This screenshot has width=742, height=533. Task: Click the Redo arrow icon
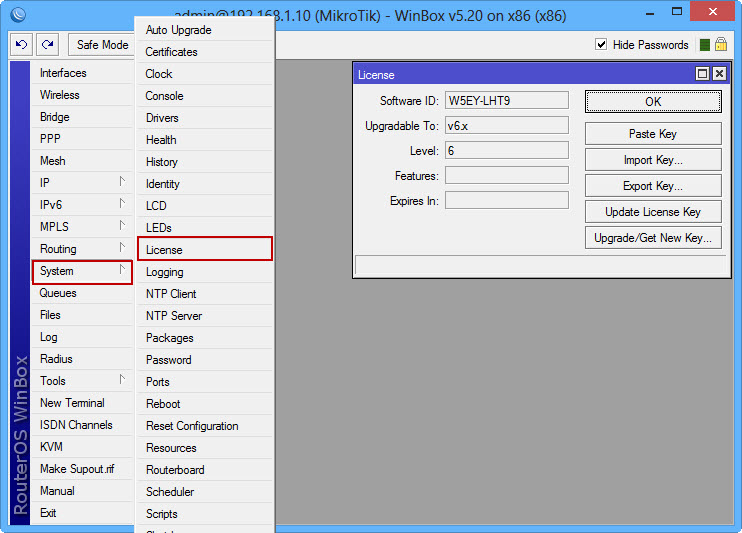click(x=47, y=45)
